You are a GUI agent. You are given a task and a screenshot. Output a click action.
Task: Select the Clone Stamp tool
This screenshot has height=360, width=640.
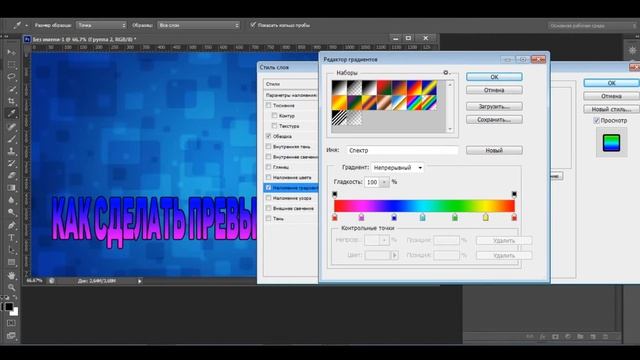11,151
